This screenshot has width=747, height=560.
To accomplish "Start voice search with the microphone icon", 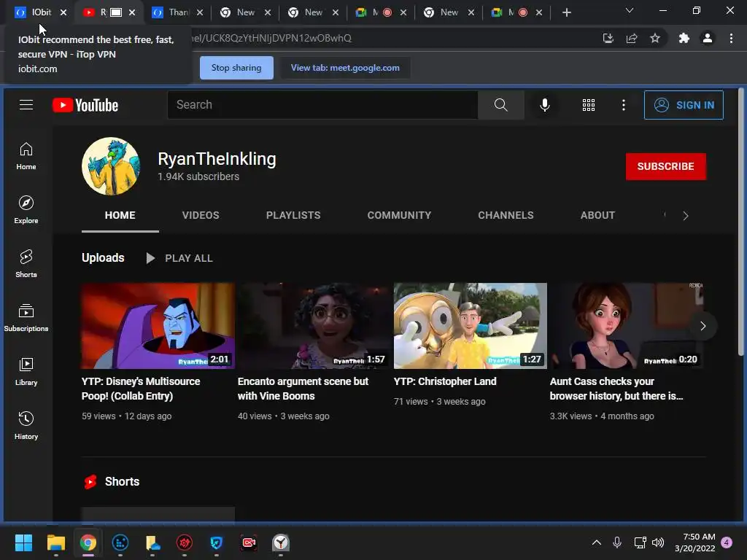I will 544,105.
